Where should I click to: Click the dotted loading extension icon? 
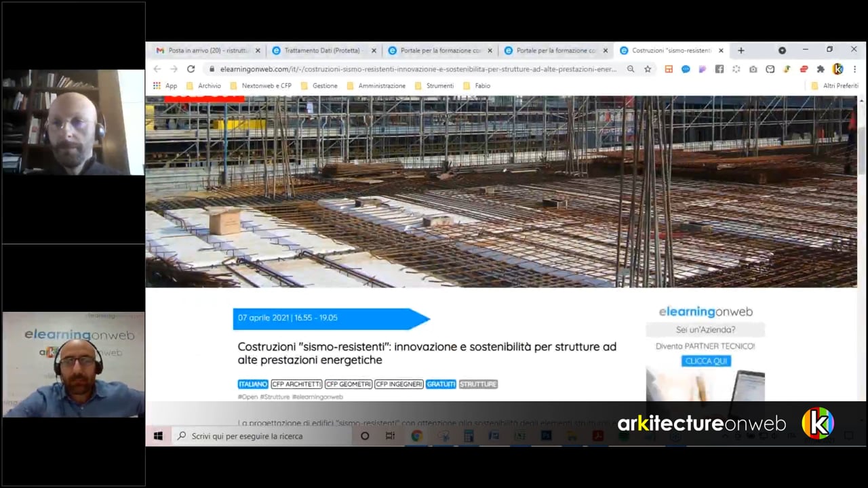(736, 69)
